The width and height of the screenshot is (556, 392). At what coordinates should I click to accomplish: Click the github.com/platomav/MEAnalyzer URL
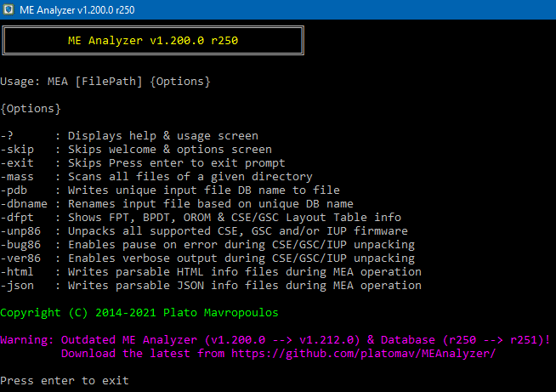[x=364, y=354]
